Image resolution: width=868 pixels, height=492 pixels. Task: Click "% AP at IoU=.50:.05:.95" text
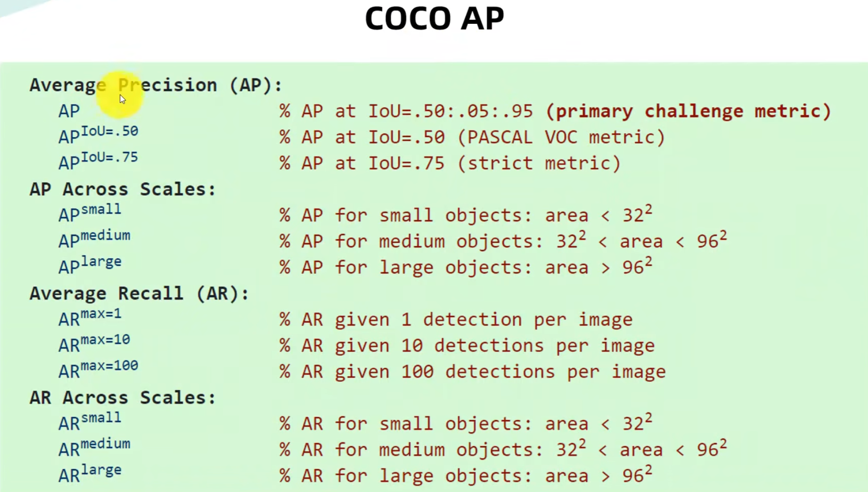tap(406, 111)
